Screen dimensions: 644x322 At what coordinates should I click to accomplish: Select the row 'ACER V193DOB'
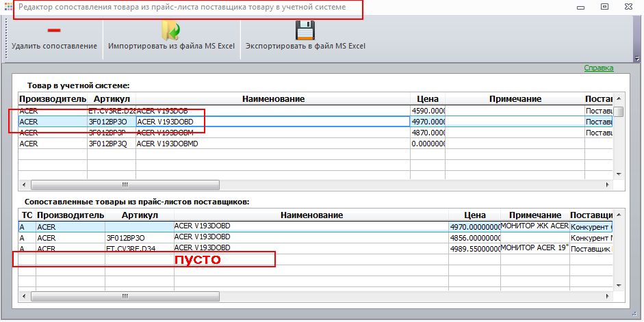[315, 111]
